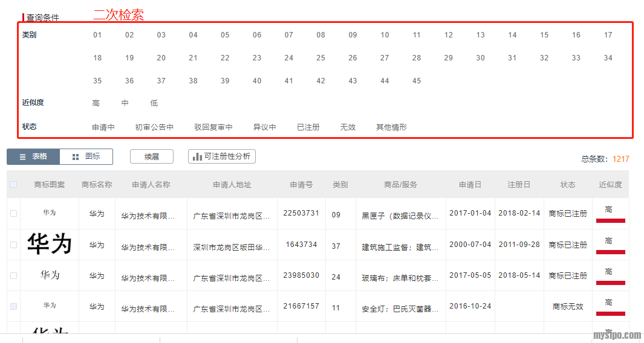The image size is (644, 343).
Task: Switch to 图标 grid view tab
Action: point(86,156)
